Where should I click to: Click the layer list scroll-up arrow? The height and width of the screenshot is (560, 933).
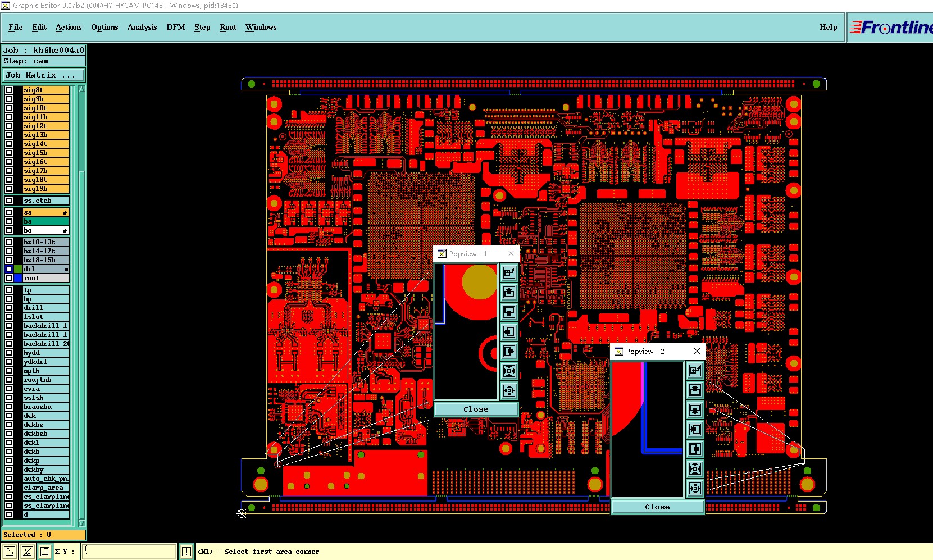pos(81,89)
